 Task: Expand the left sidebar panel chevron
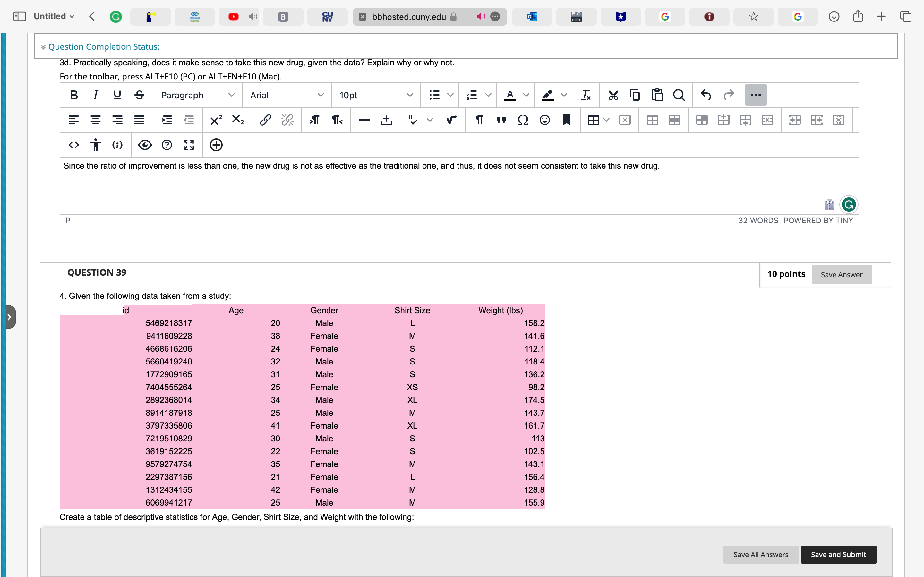coord(10,316)
